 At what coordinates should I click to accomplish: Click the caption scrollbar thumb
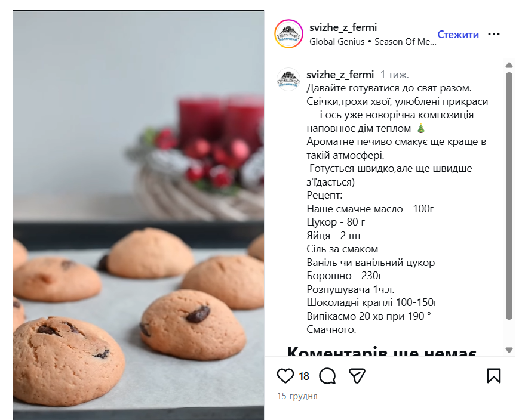tap(509, 196)
